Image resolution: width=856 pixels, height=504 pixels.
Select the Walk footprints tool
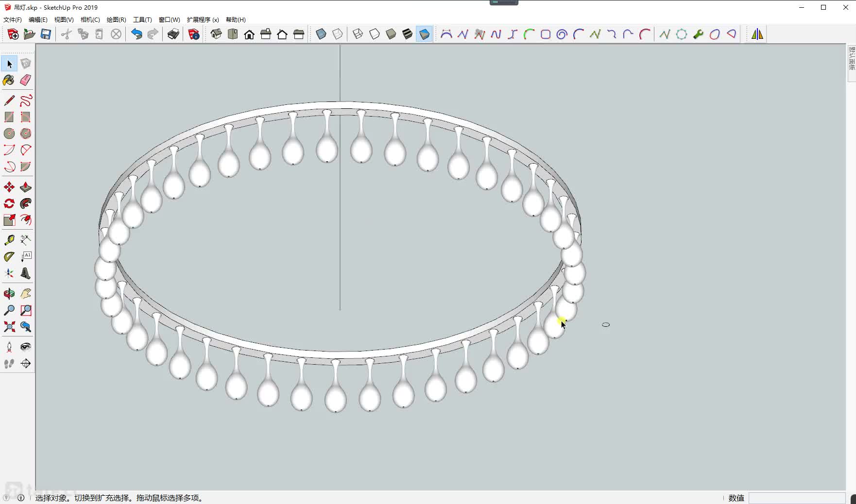click(9, 364)
